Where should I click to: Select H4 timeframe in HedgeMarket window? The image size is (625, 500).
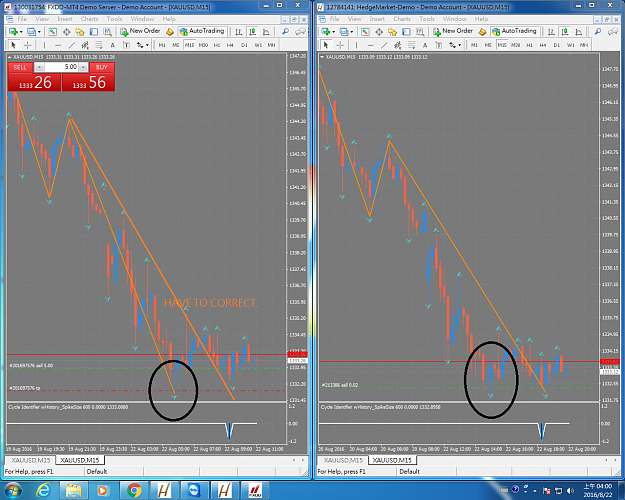click(543, 45)
